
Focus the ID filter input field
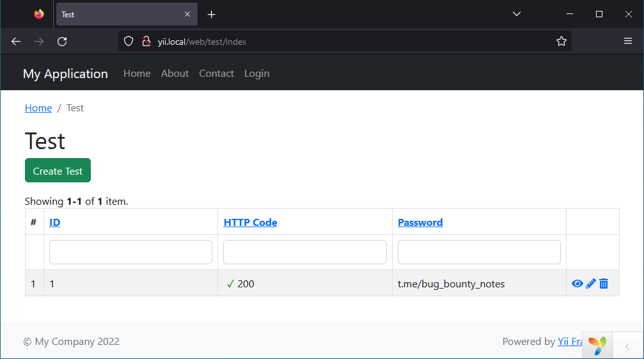(130, 252)
